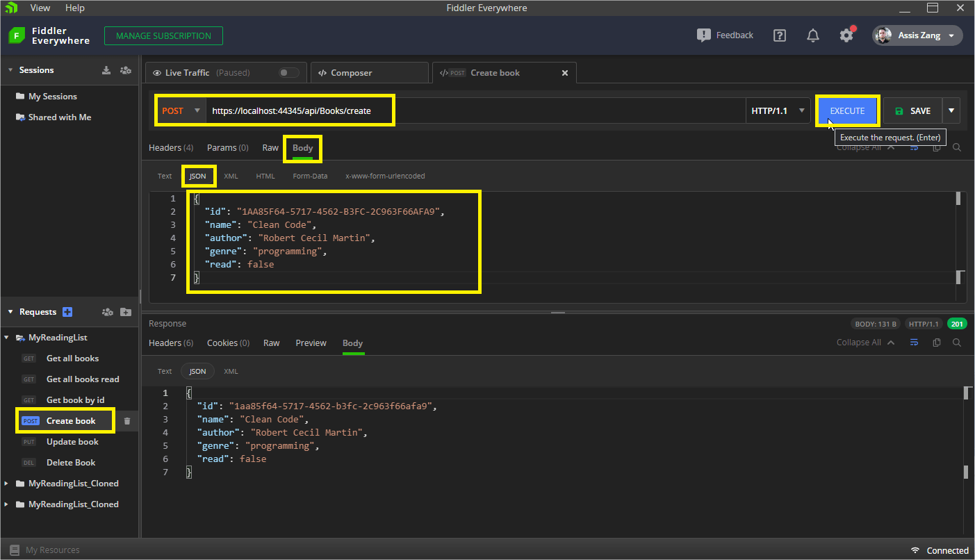Click the help question mark icon

[x=780, y=35]
